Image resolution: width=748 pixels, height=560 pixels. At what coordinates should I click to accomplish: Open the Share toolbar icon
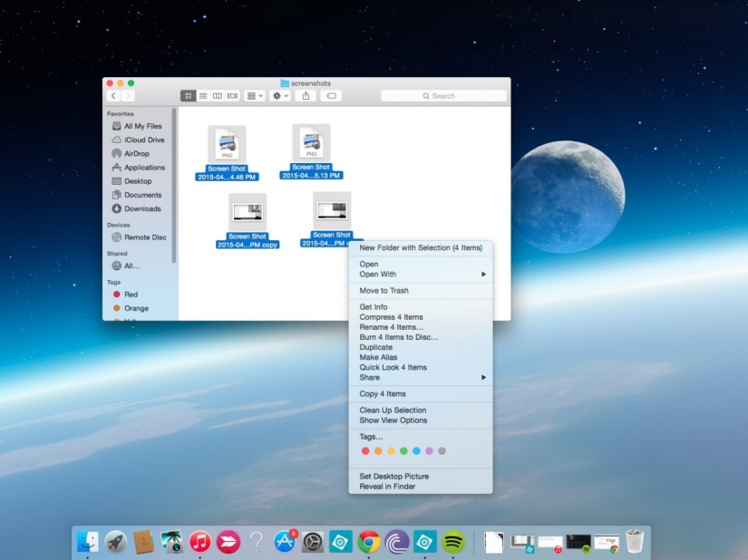tap(306, 95)
